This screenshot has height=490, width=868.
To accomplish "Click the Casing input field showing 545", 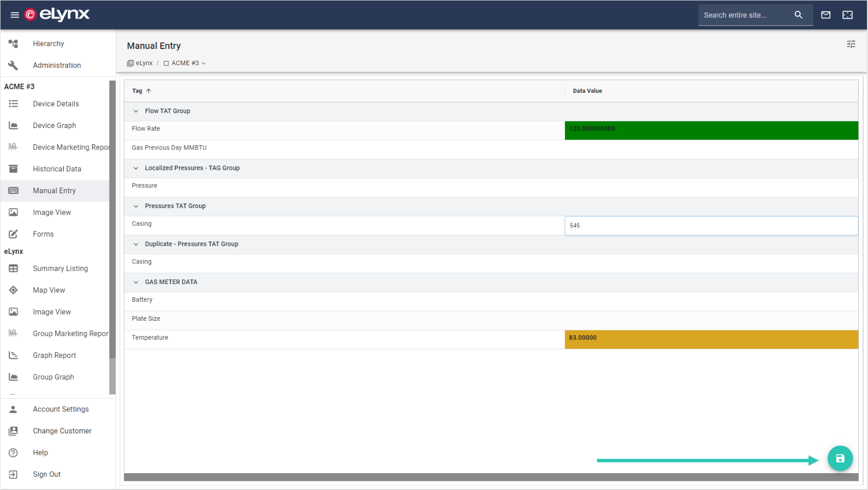I will point(711,225).
